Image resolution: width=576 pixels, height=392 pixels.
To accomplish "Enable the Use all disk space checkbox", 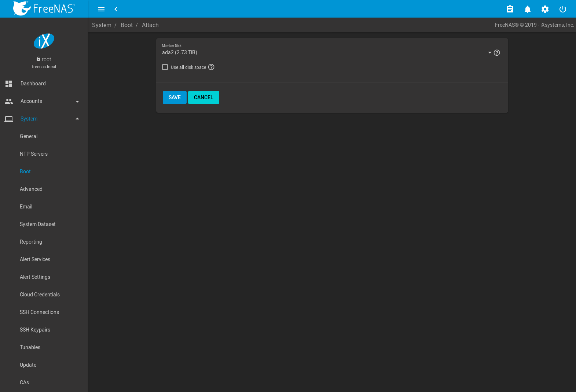I will [x=165, y=67].
